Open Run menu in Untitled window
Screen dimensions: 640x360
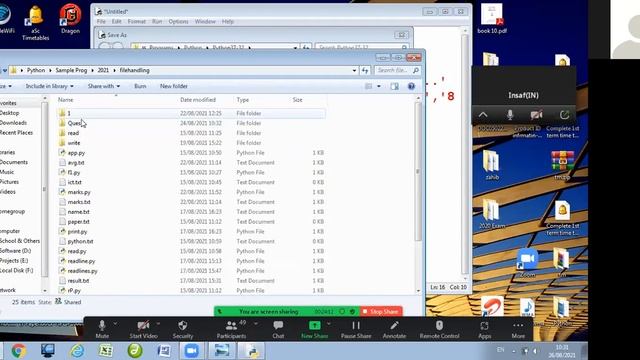[157, 21]
